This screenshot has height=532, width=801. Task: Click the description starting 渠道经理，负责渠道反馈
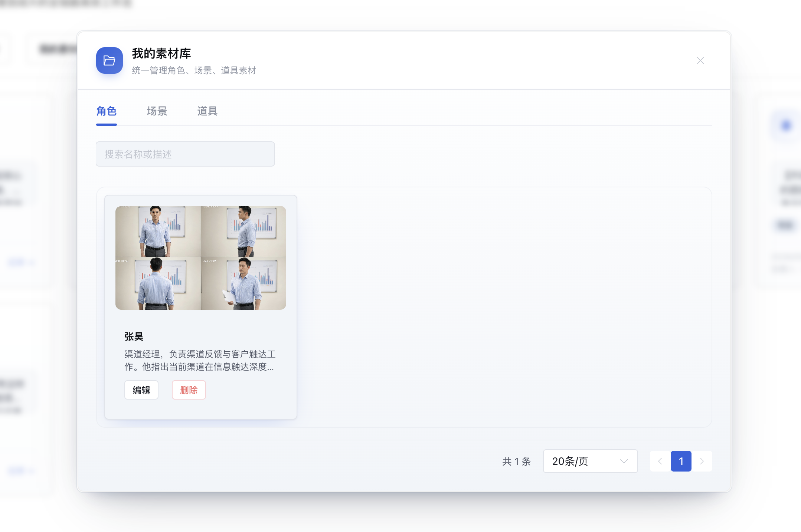pyautogui.click(x=200, y=361)
